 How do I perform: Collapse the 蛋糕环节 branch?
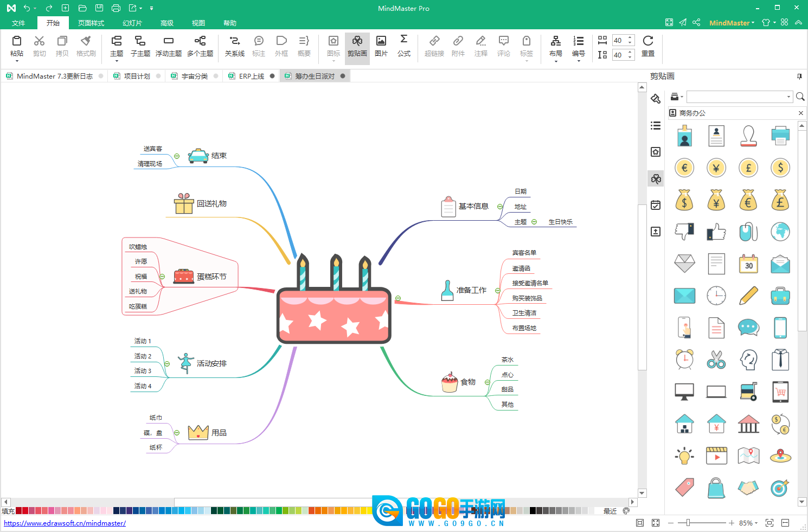162,277
